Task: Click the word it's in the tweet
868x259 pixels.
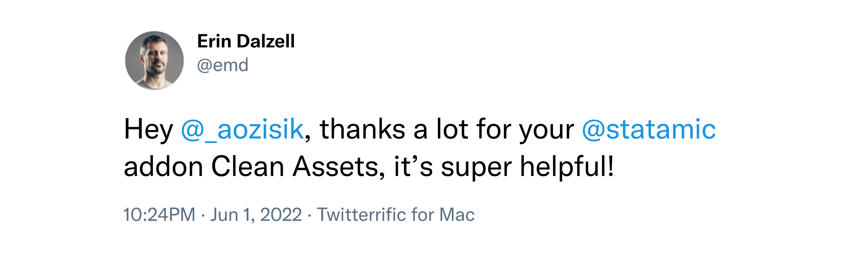Action: [413, 166]
